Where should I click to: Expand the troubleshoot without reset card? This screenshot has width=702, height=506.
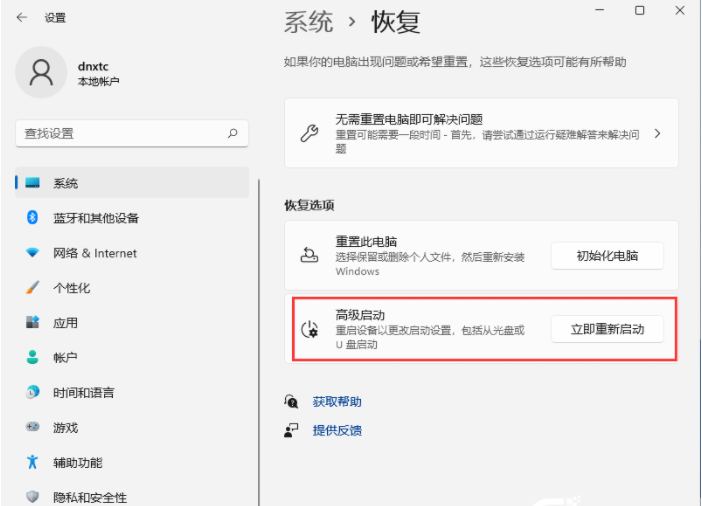pyautogui.click(x=657, y=133)
